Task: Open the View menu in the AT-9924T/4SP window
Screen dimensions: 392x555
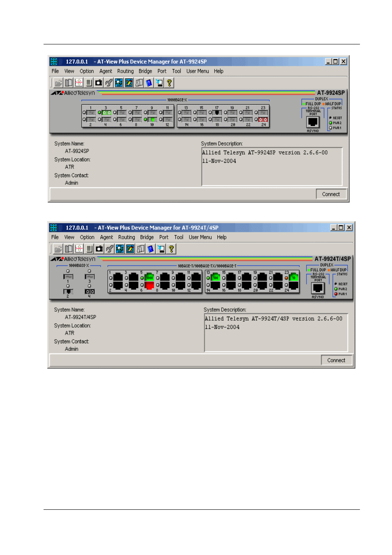Action: click(x=69, y=237)
